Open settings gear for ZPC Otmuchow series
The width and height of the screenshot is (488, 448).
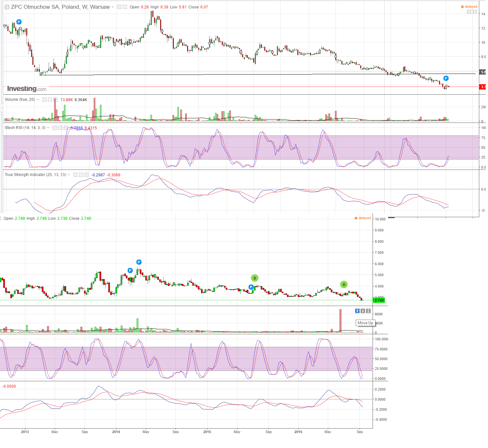tap(125, 7)
